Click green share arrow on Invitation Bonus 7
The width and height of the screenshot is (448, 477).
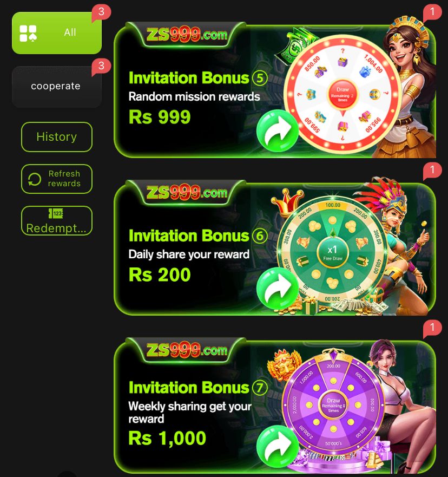click(x=277, y=446)
